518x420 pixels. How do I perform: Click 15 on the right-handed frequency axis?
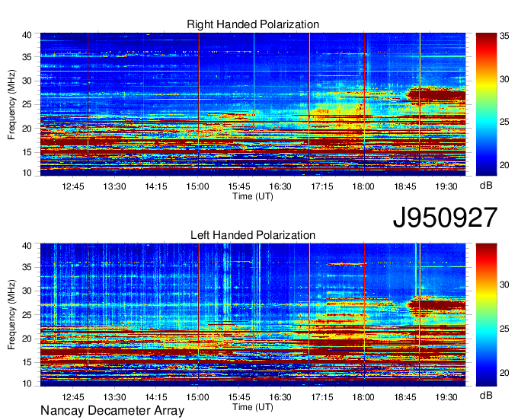tap(27, 152)
